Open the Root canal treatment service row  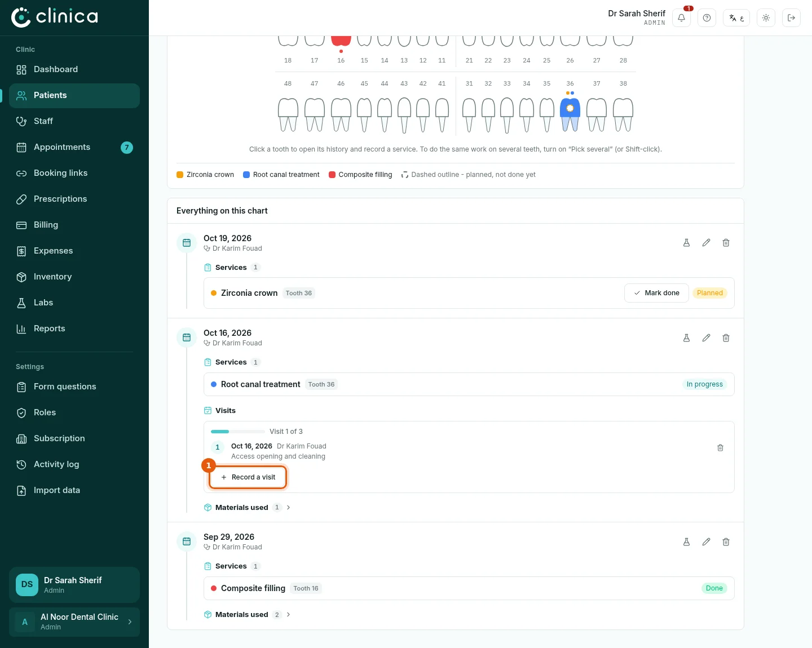469,384
